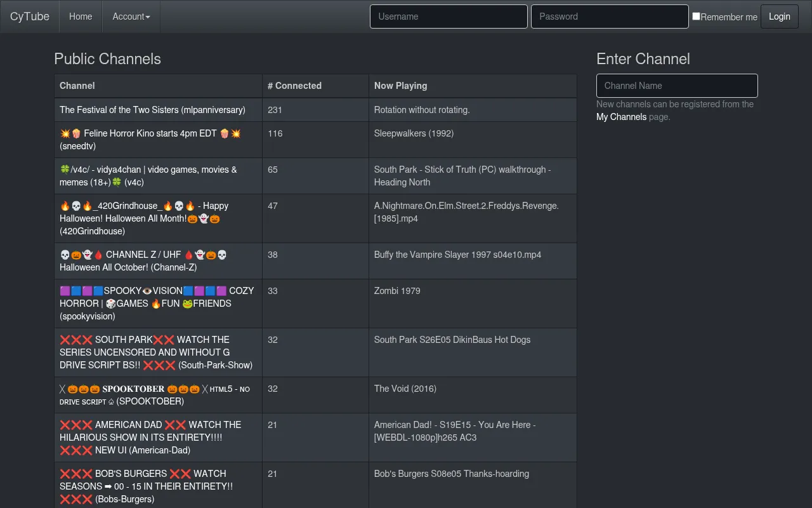The width and height of the screenshot is (812, 508).
Task: Select 'The Void (2016)' now playing text
Action: point(405,389)
